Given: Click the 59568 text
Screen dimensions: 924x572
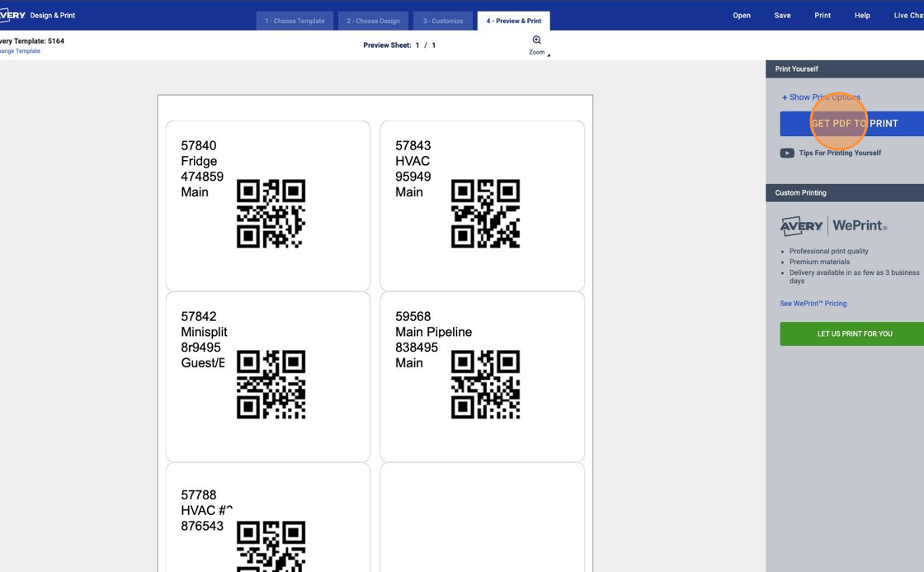Looking at the screenshot, I should 413,317.
